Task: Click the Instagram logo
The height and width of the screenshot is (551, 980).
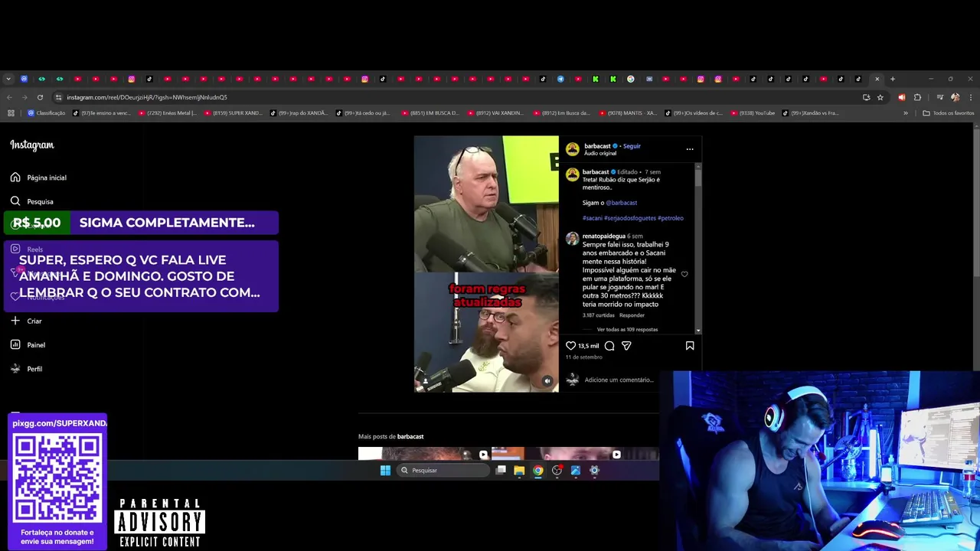Action: click(32, 145)
